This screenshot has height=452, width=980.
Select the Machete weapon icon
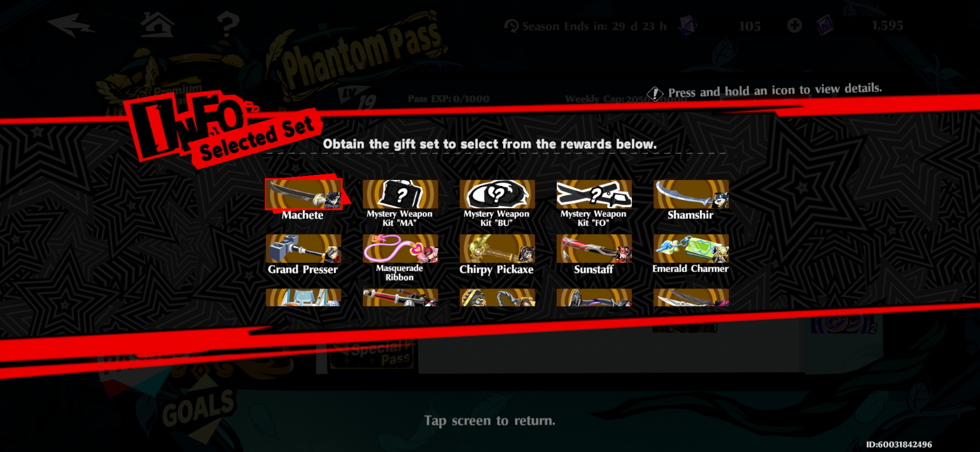(304, 194)
